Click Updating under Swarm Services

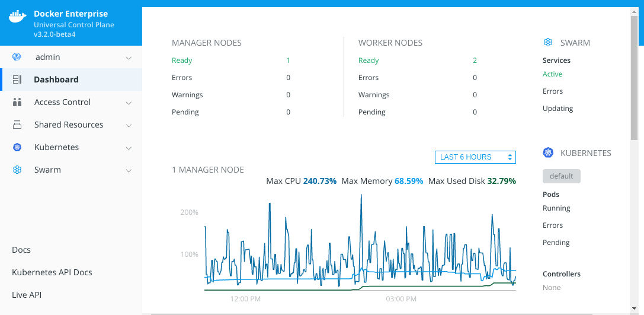click(558, 109)
